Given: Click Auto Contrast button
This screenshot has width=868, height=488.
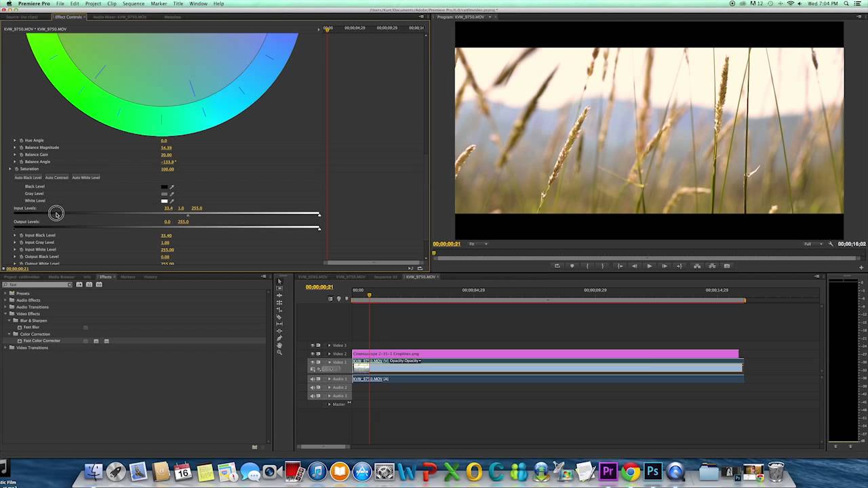Looking at the screenshot, I should click(57, 178).
